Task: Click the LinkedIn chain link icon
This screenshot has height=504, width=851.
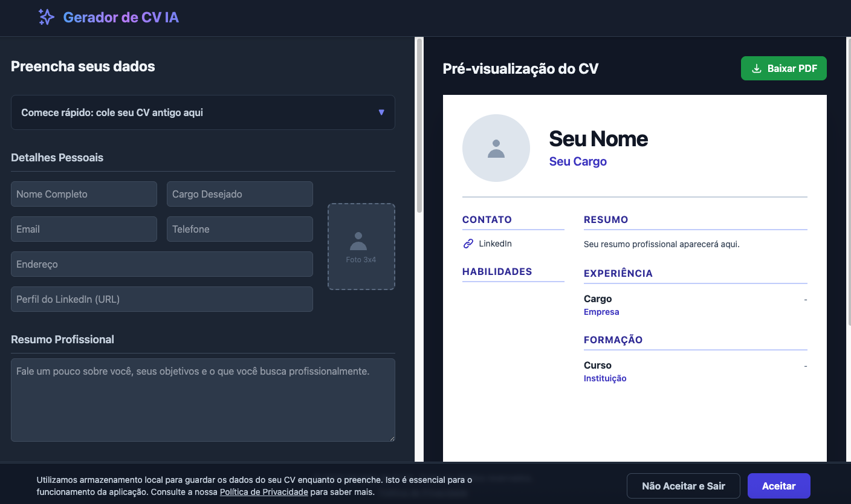Action: pyautogui.click(x=468, y=244)
